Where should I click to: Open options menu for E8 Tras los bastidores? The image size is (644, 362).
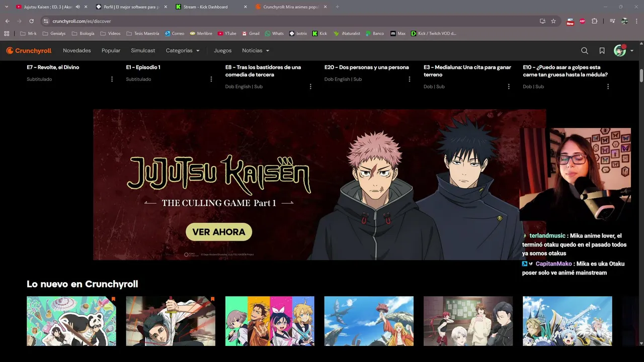pyautogui.click(x=310, y=86)
